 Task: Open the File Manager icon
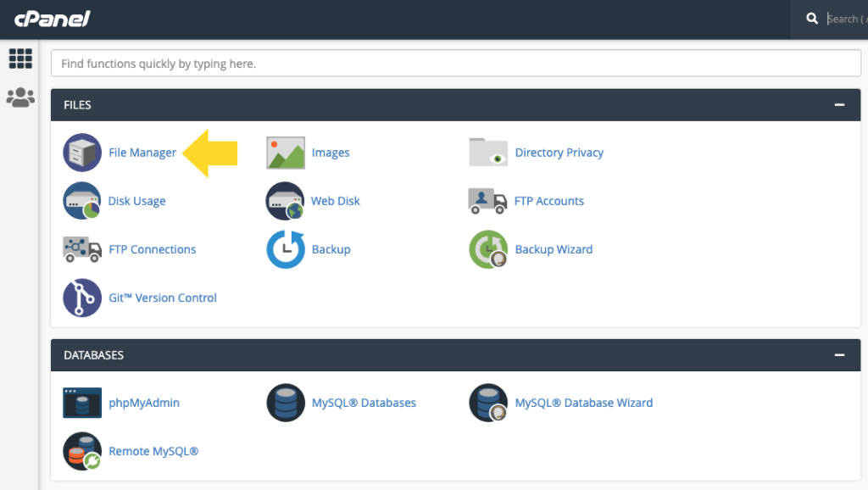click(x=82, y=153)
